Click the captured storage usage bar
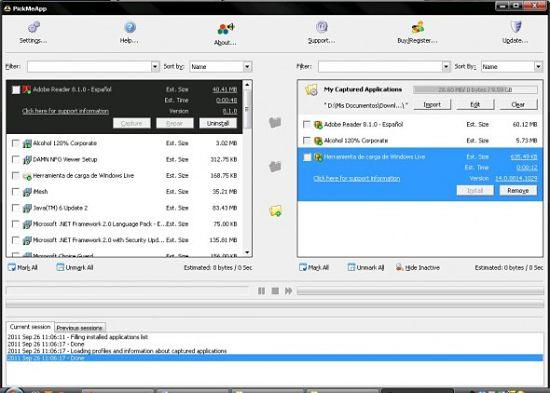Image resolution: width=550 pixels, height=393 pixels. (x=475, y=90)
